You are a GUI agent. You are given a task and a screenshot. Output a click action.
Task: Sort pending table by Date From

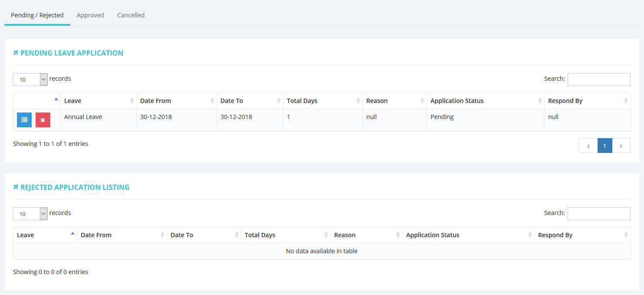coord(176,101)
